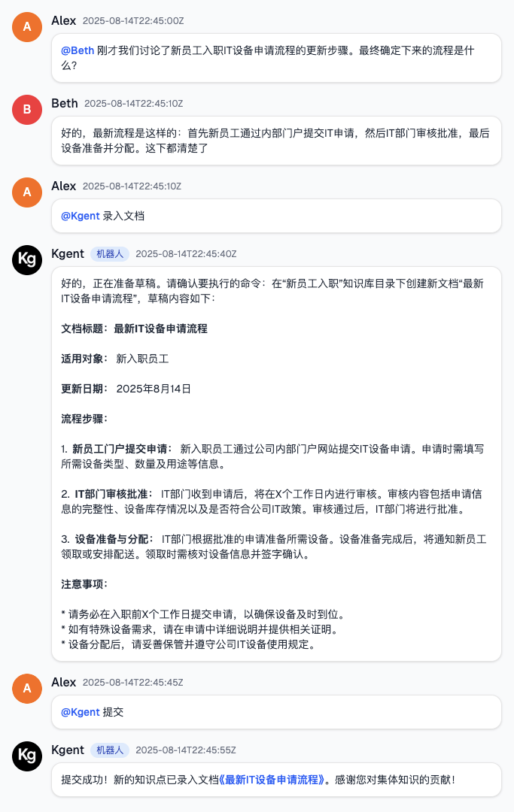
Task: Click Kgent's avatar on the final confirmation message
Action: [x=27, y=756]
